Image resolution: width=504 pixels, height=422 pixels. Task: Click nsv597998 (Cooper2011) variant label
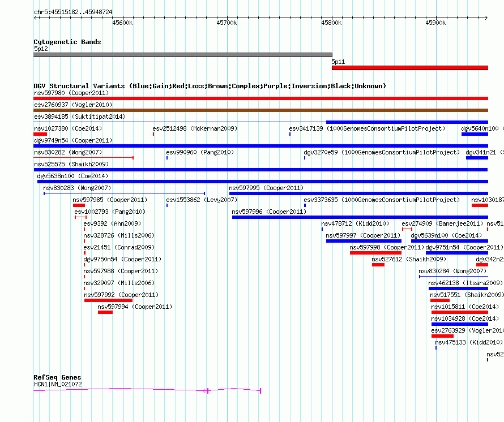point(387,248)
